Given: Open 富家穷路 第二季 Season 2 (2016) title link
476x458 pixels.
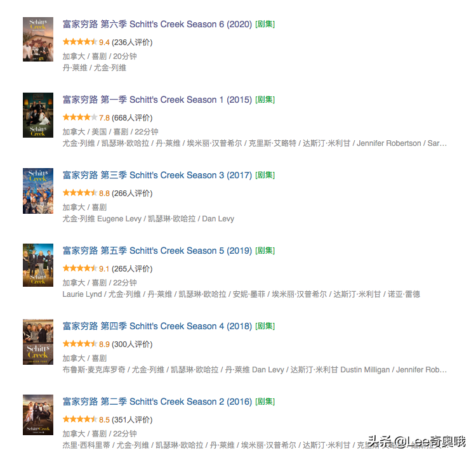Looking at the screenshot, I should pyautogui.click(x=157, y=402).
